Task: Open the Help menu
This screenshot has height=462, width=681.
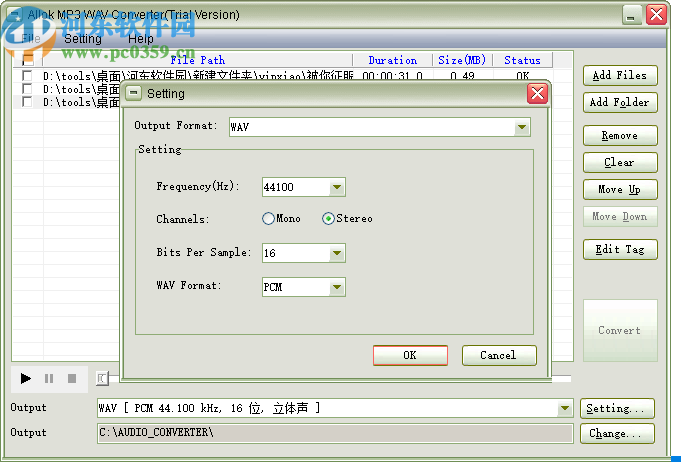Action: 141,39
